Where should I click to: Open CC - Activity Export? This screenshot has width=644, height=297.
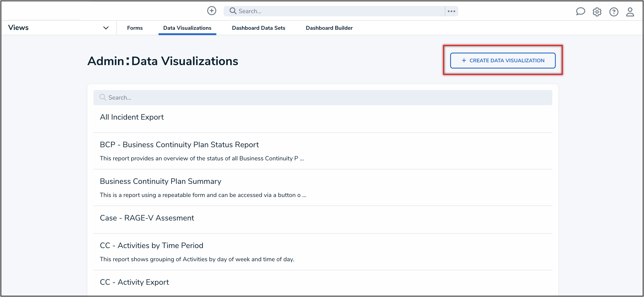[x=134, y=282]
